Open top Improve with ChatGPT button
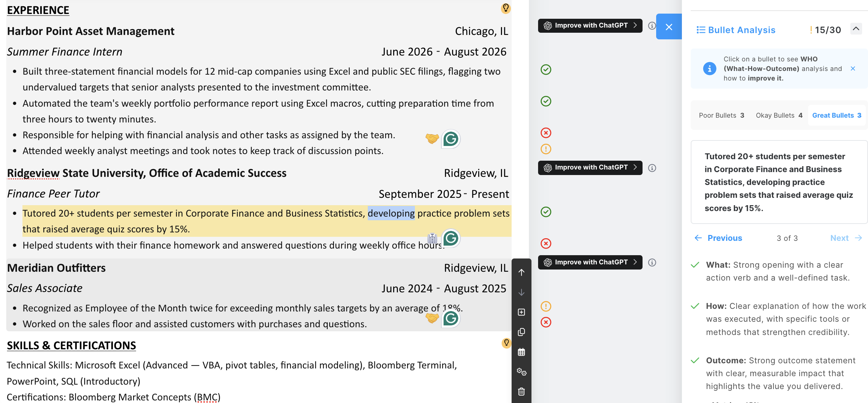Image resolution: width=868 pixels, height=403 pixels. (x=590, y=26)
